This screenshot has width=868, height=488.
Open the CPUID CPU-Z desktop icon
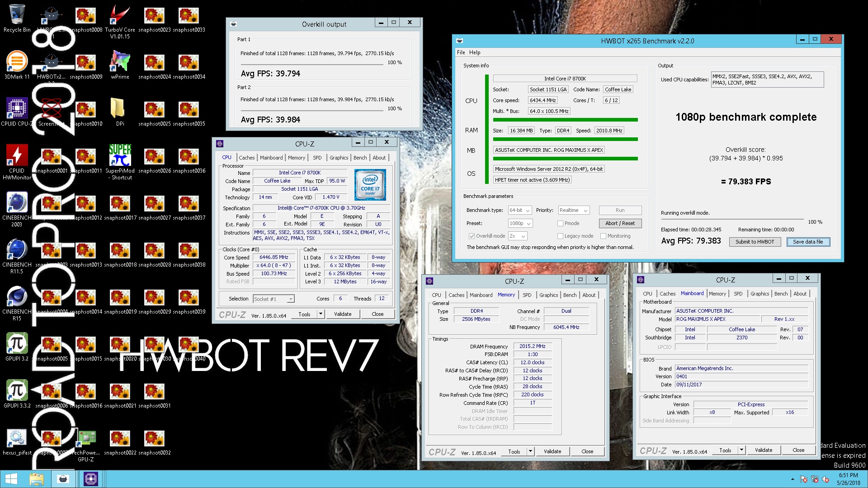click(x=17, y=112)
